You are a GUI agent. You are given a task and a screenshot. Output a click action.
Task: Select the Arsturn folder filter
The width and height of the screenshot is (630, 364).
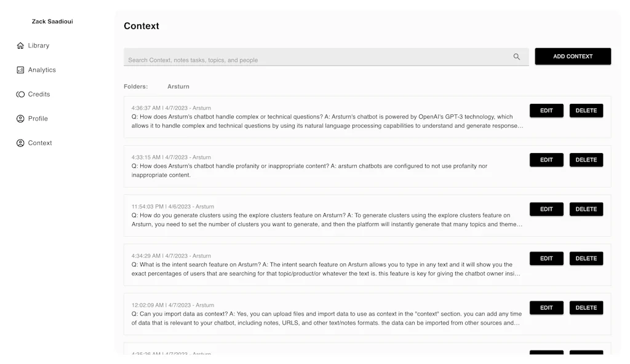[178, 86]
